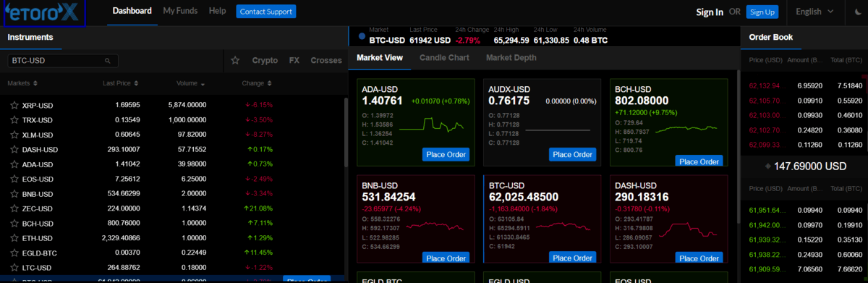Open My Funds menu item
868x283 pixels.
pyautogui.click(x=179, y=12)
